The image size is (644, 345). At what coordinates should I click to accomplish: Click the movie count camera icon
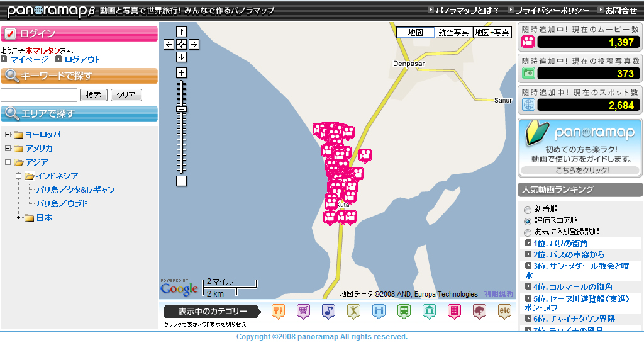tap(528, 42)
